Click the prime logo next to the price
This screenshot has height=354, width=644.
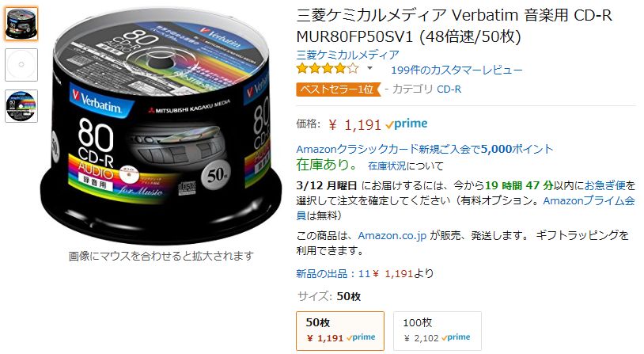(407, 124)
